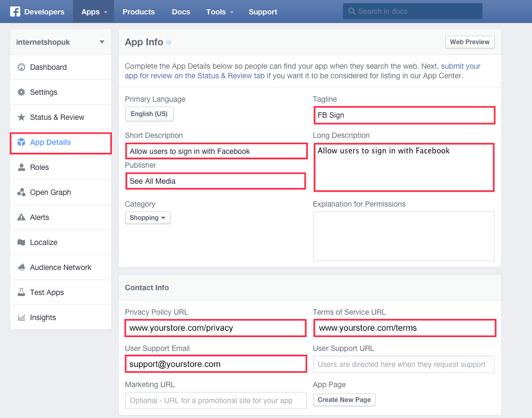Image resolution: width=532 pixels, height=418 pixels.
Task: Click the Web Preview button
Action: [x=470, y=42]
